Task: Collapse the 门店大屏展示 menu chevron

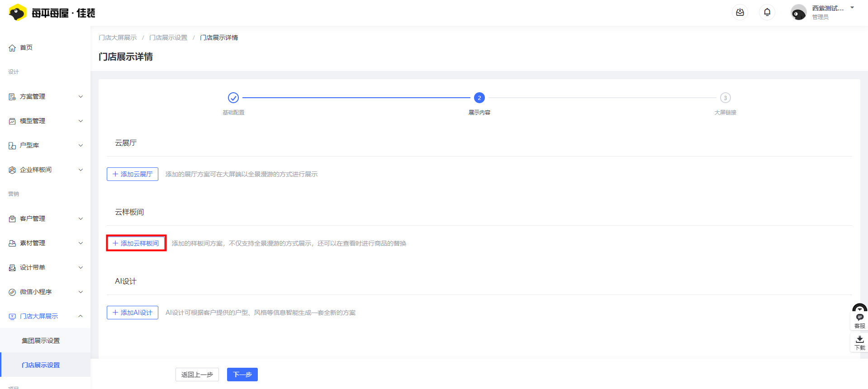Action: click(81, 316)
